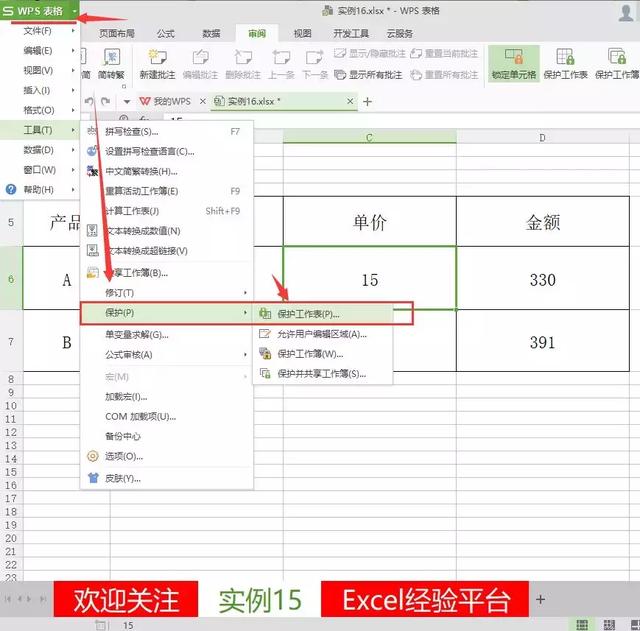Choose 文本转换成数值(N) menu entry
Screen dimensions: 640x631
(167, 231)
